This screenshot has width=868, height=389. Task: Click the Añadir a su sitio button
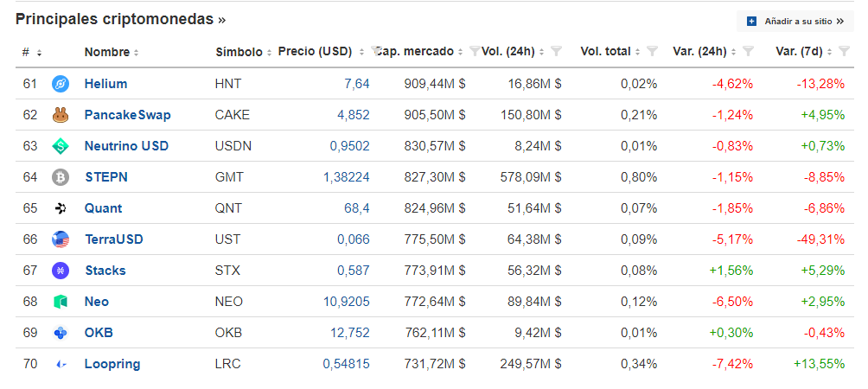click(795, 22)
